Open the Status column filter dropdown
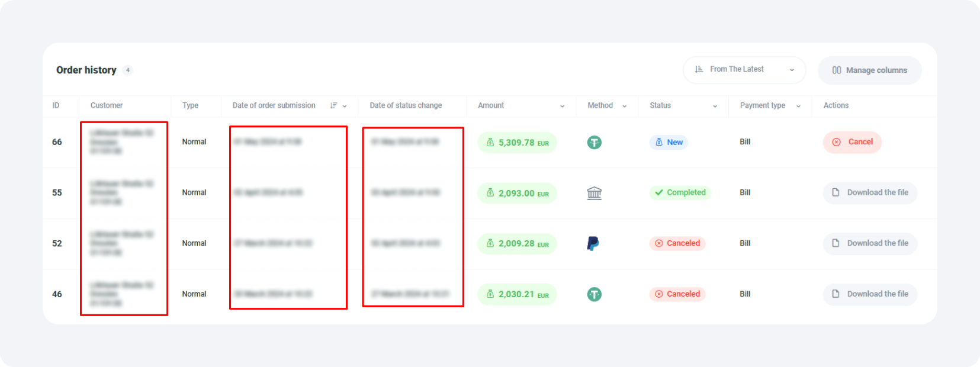This screenshot has width=980, height=367. [x=715, y=106]
